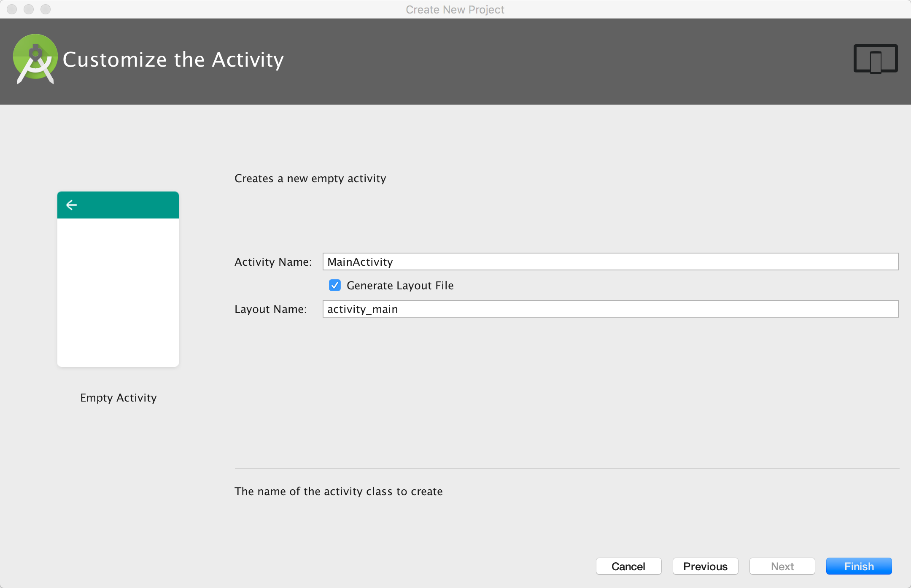
Task: Select the activity_main text in the layout field
Action: 362,309
